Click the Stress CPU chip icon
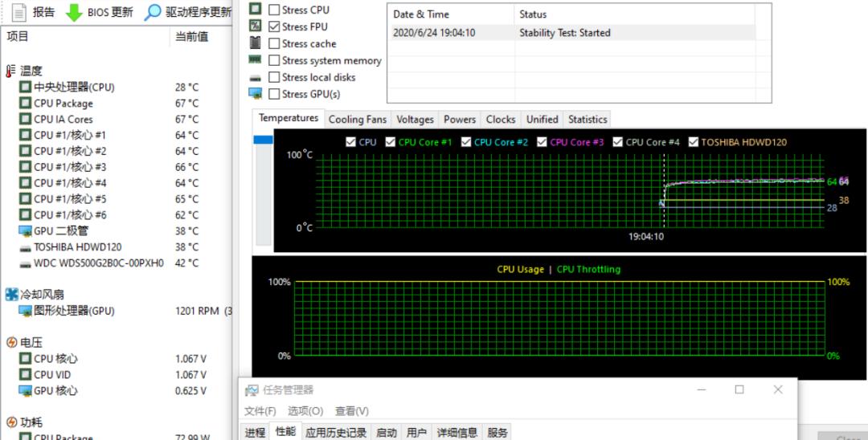 [256, 9]
